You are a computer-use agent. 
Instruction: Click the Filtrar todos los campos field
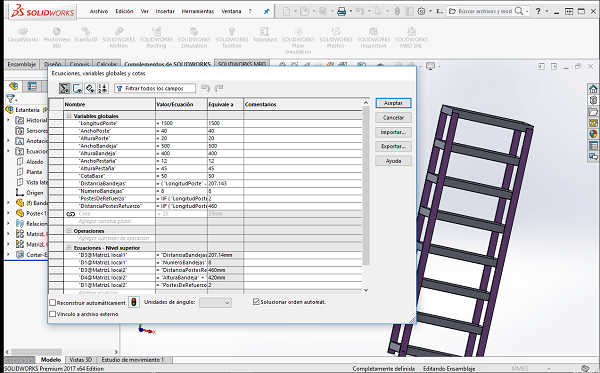coord(155,88)
